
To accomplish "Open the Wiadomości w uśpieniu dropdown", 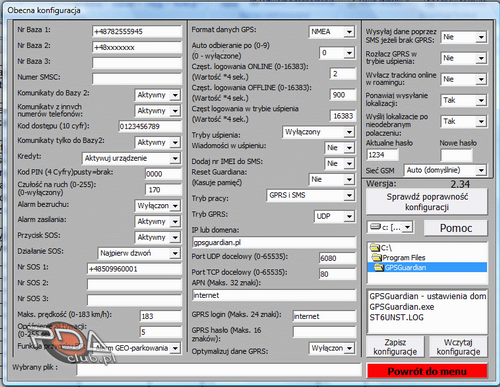I will (339, 148).
